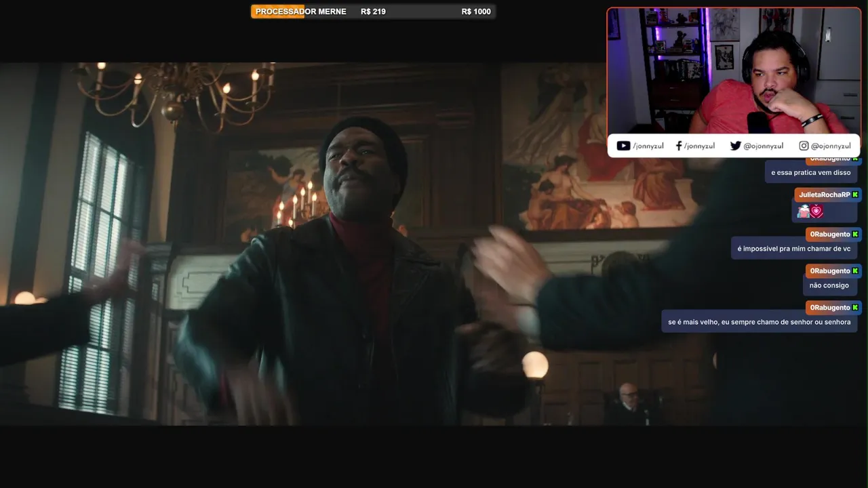Click chat message 'e essa pratica vem disso'
The height and width of the screenshot is (488, 868).
(x=810, y=172)
